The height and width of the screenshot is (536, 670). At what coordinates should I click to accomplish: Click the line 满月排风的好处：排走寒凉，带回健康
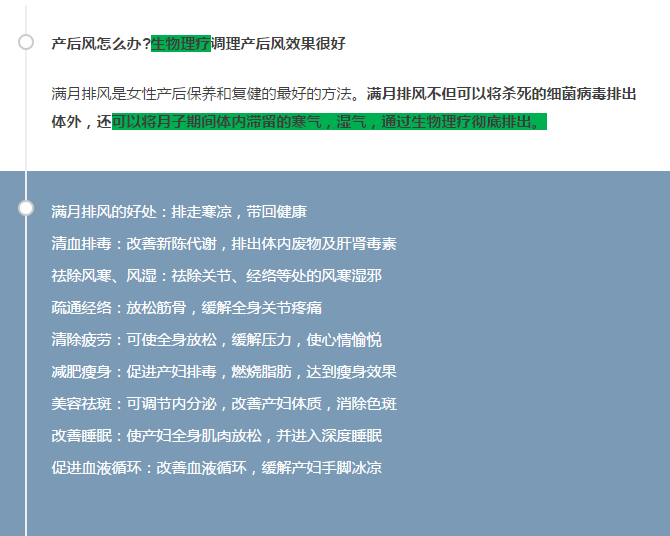[x=179, y=212]
